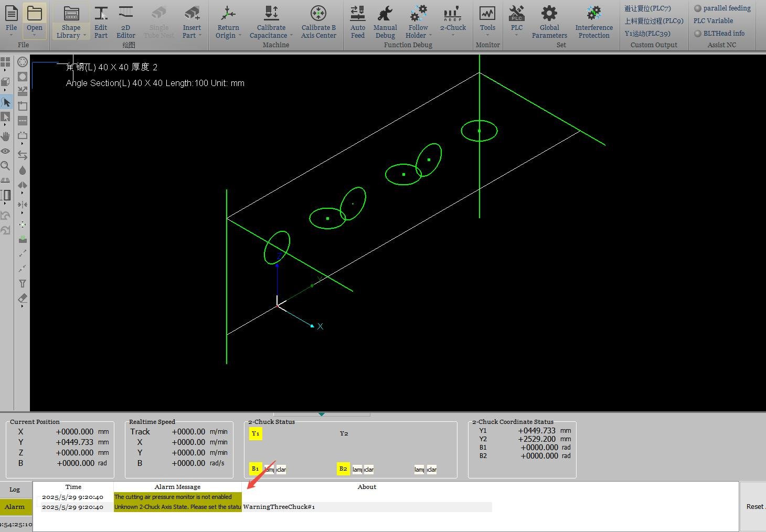
Task: Select the eraser tool
Action: click(x=23, y=298)
